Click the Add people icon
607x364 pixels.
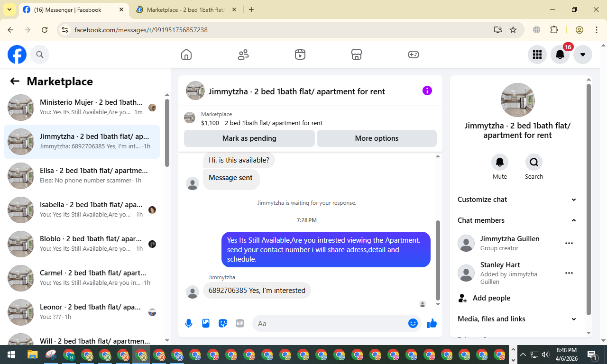462,298
